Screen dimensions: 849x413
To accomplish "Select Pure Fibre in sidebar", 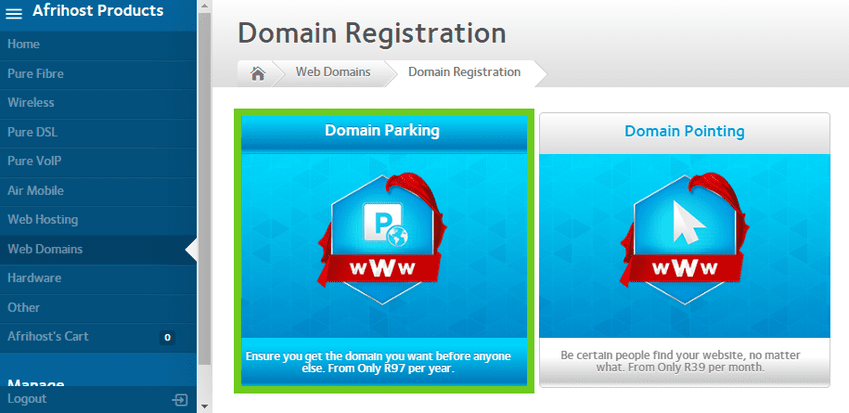I will [35, 73].
